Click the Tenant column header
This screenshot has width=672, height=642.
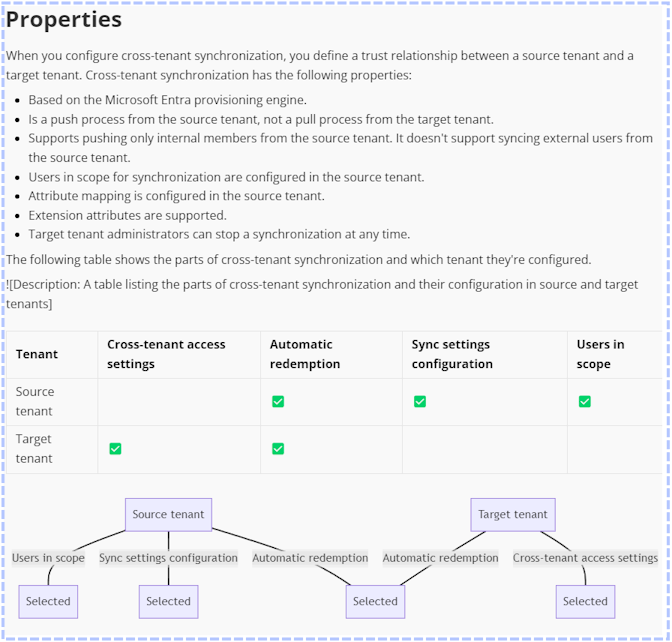coord(37,354)
